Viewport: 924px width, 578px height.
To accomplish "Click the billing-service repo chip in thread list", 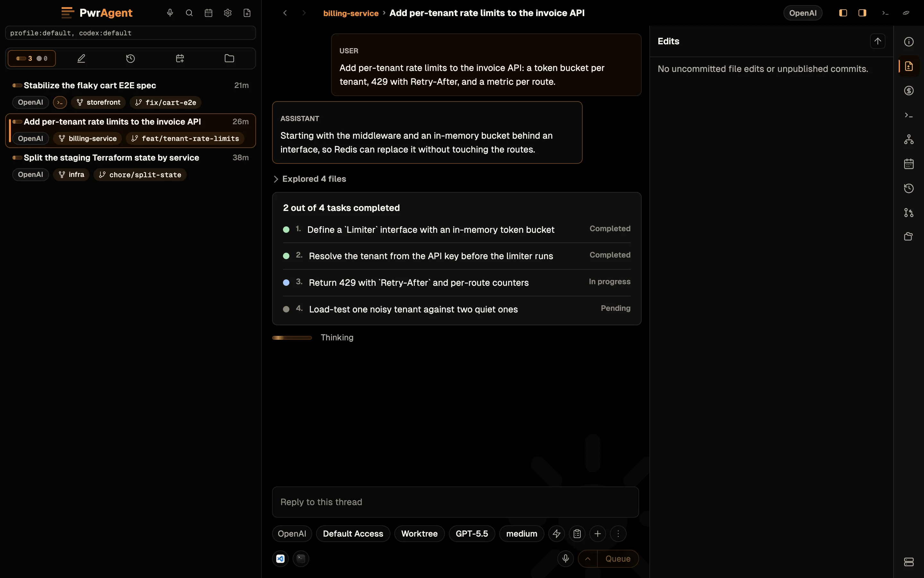I will tap(88, 138).
